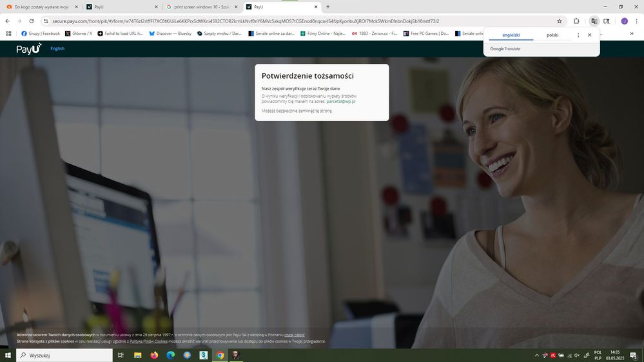644x362 pixels.
Task: Select the 'polski' tab in the translate popup
Action: click(x=552, y=35)
